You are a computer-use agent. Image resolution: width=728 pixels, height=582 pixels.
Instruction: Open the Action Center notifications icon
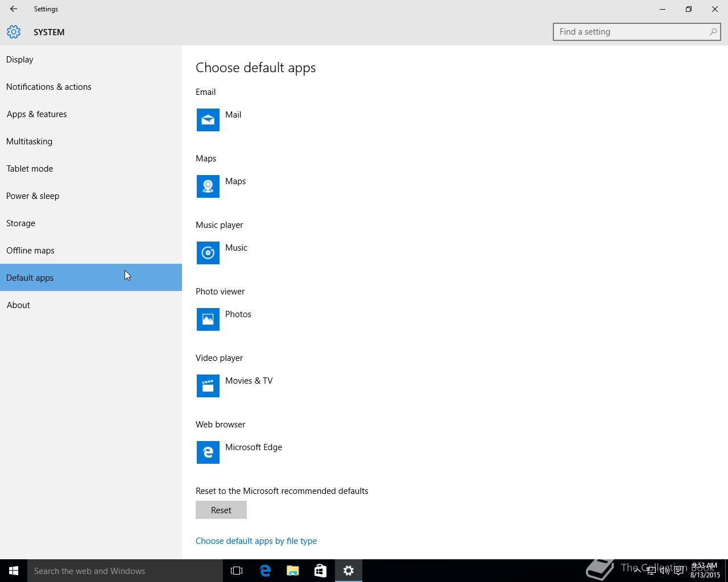[x=679, y=571]
